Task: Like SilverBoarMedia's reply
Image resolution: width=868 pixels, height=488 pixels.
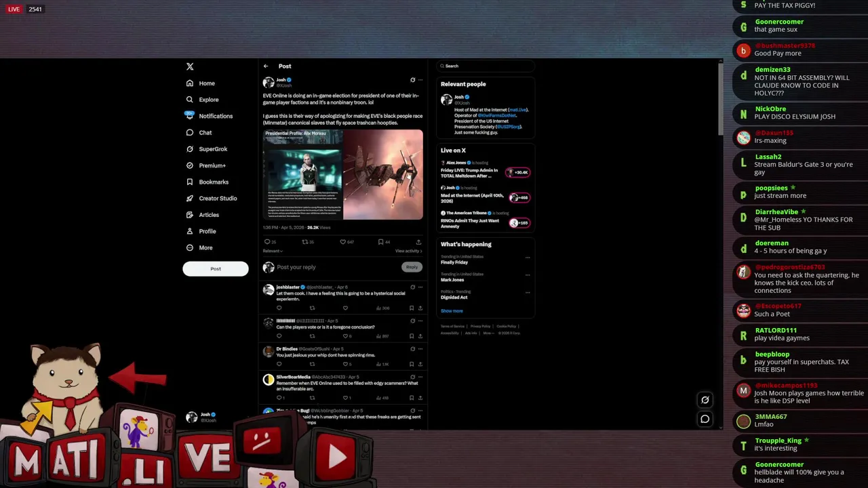Action: pos(345,398)
